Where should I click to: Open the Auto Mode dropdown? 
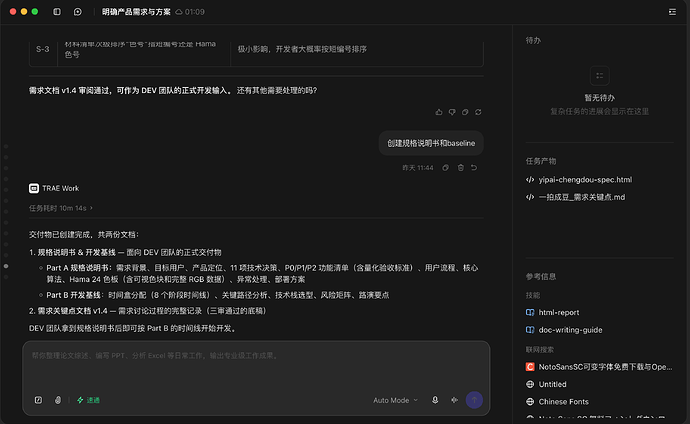(x=395, y=400)
